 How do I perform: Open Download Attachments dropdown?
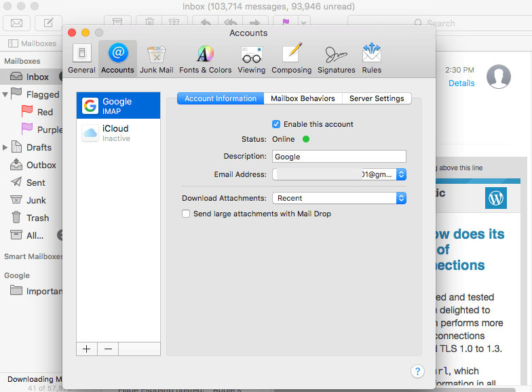pyautogui.click(x=339, y=198)
